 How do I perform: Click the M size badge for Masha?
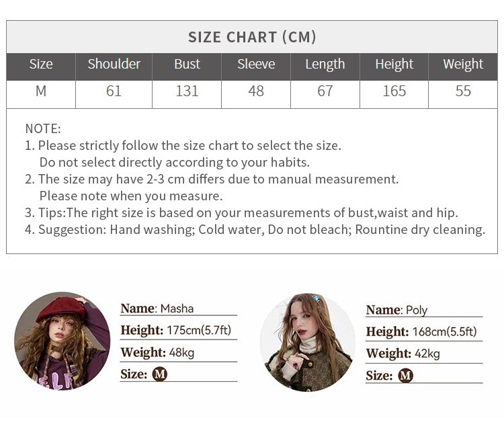tap(160, 374)
